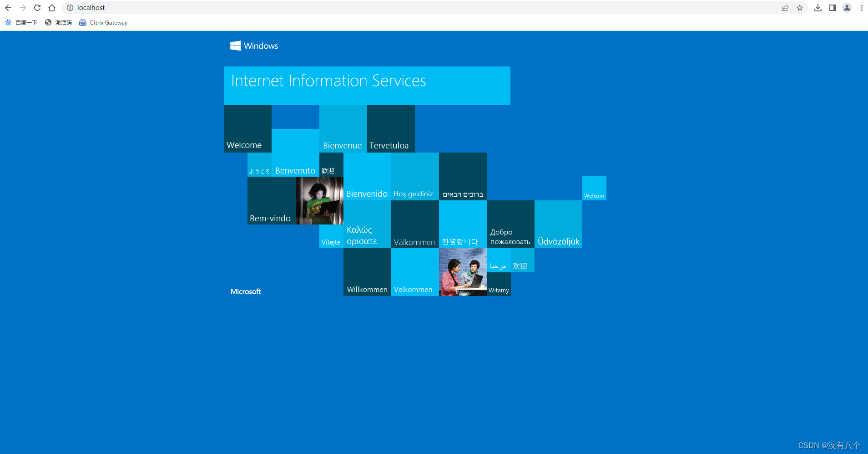Click the home button
Screen dimensions: 868x454
[x=51, y=8]
